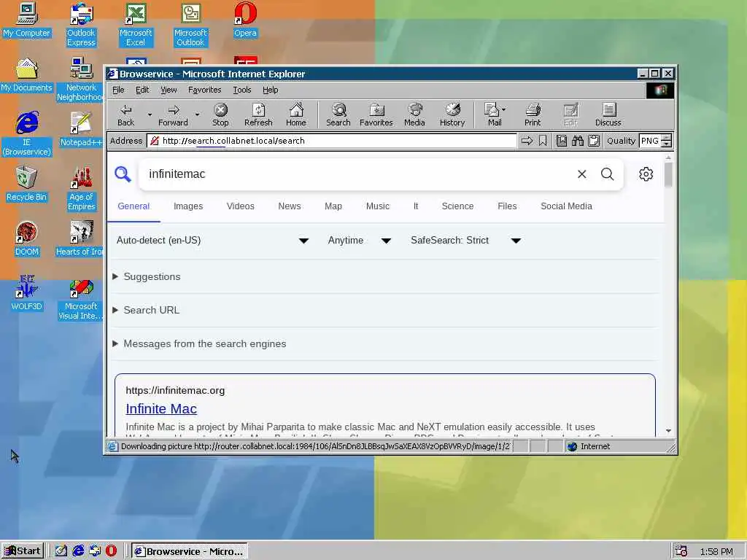The width and height of the screenshot is (747, 560).
Task: Click in the address bar URL field
Action: point(332,141)
